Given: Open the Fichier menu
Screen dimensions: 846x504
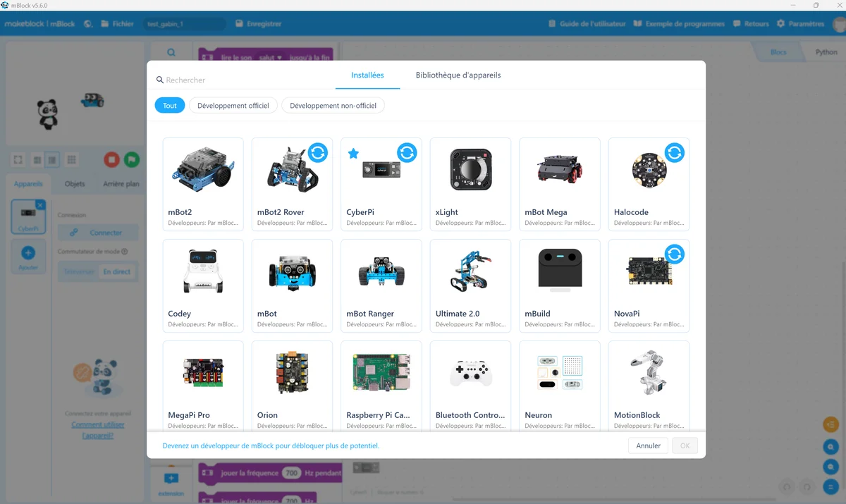Looking at the screenshot, I should point(118,24).
